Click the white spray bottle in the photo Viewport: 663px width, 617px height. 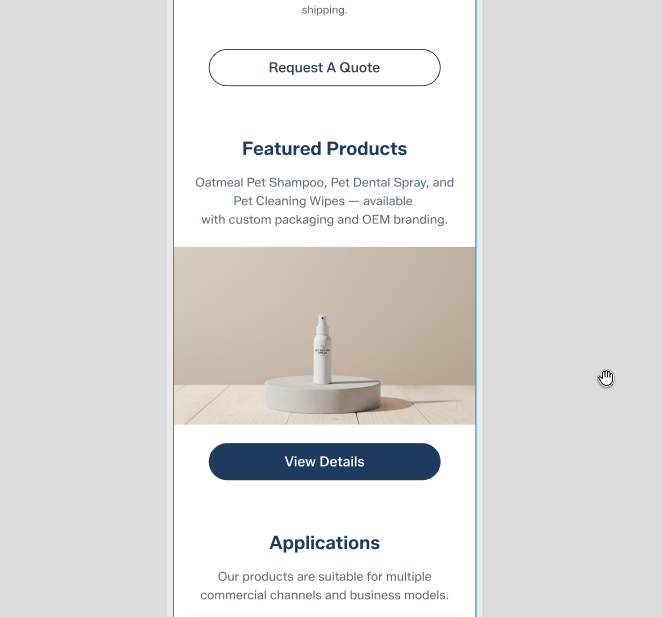coord(322,349)
